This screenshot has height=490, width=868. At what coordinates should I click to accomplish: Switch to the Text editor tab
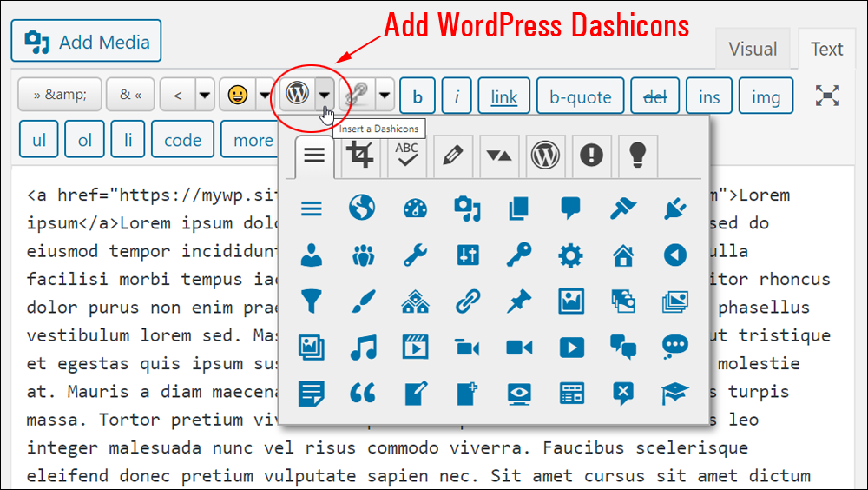[x=826, y=49]
